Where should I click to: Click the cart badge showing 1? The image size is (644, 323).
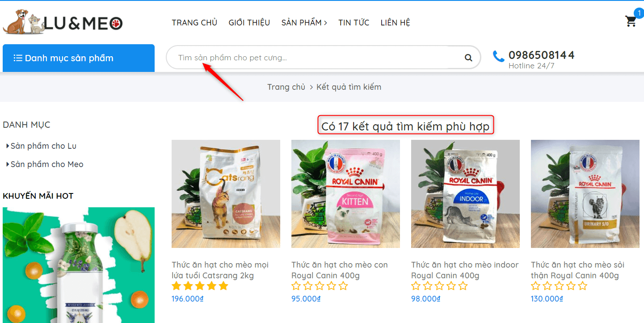point(639,13)
